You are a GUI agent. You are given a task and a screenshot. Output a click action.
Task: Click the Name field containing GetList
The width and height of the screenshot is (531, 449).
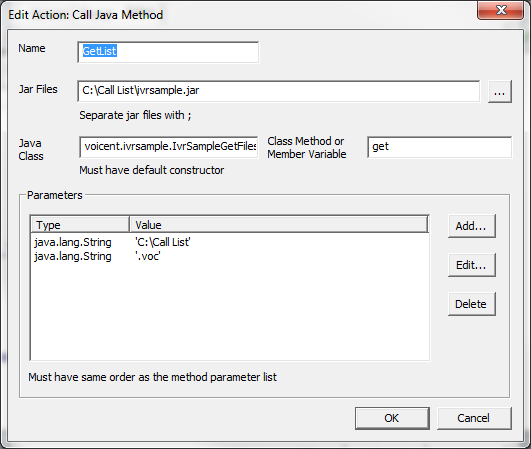point(168,52)
